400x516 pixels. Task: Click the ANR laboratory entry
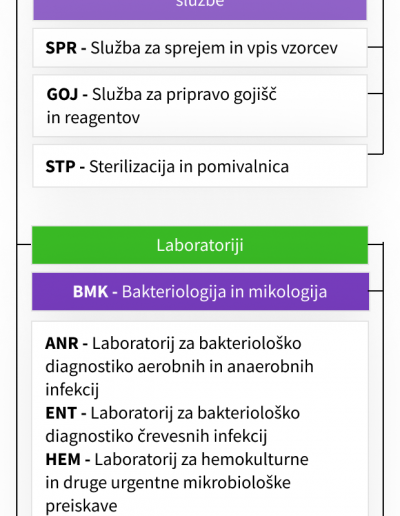(x=179, y=366)
